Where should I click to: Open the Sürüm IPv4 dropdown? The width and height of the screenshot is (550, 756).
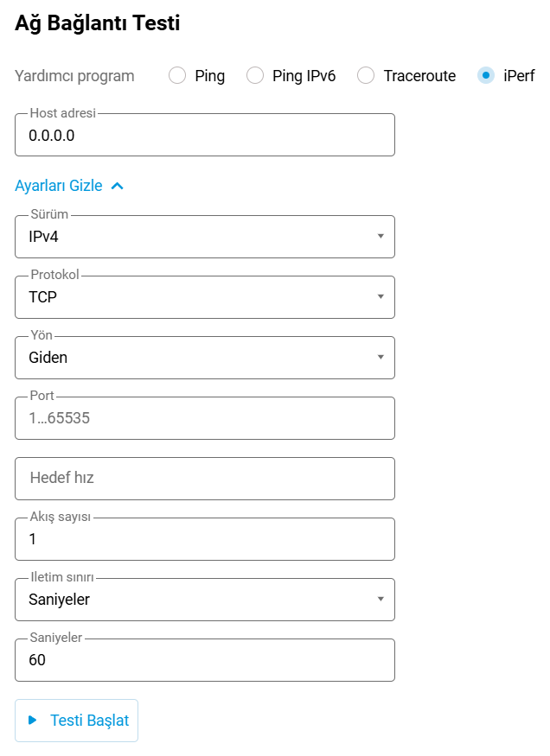(x=195, y=237)
